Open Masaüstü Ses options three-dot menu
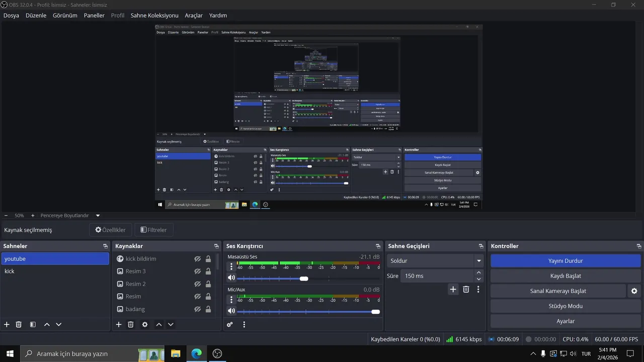644x362 pixels. point(231,266)
